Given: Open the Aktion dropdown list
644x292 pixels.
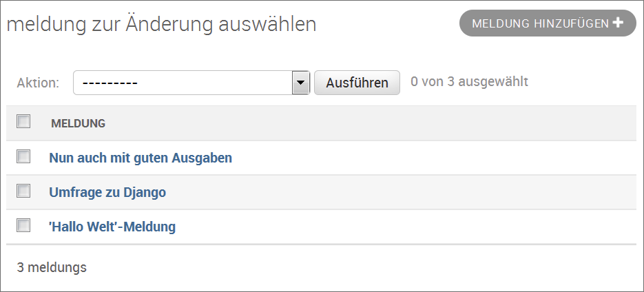Looking at the screenshot, I should [183, 83].
